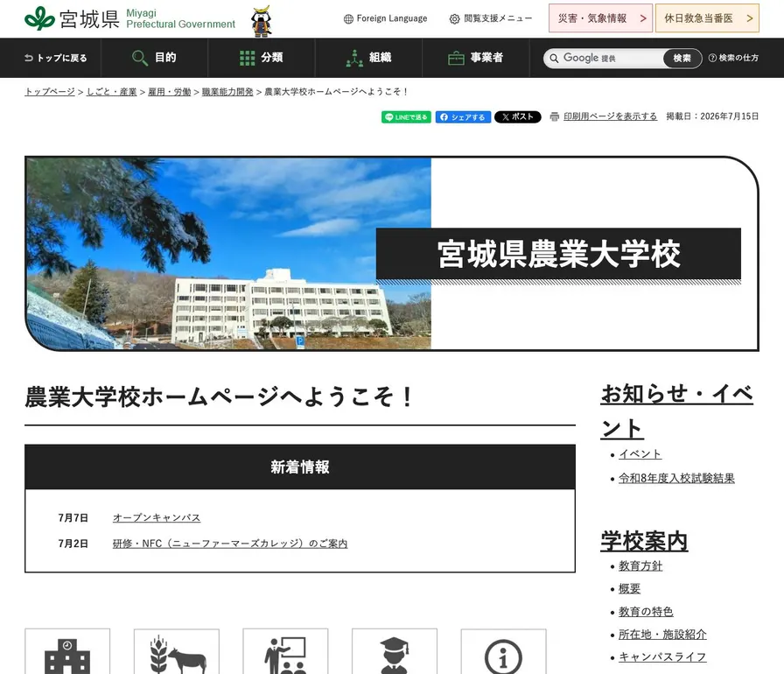Open 研修・NFC（ニューファーマーズカレッジ）のご案内 link
Screen dimensions: 784x674
[230, 544]
